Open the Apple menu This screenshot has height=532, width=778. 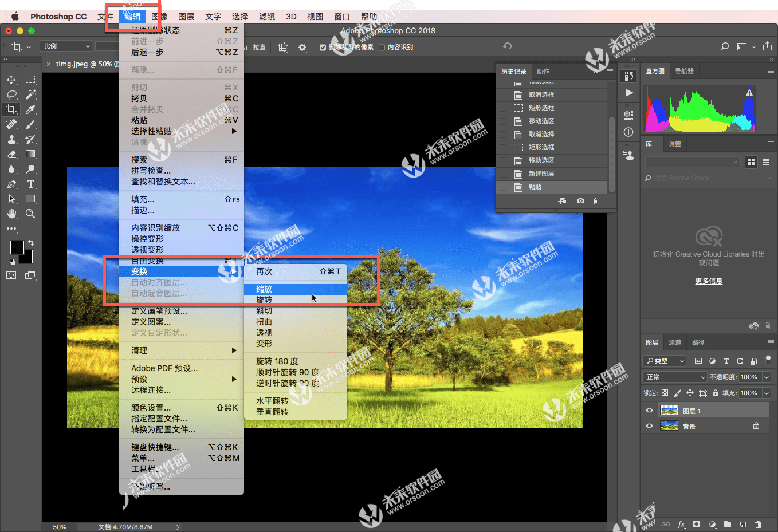[15, 17]
